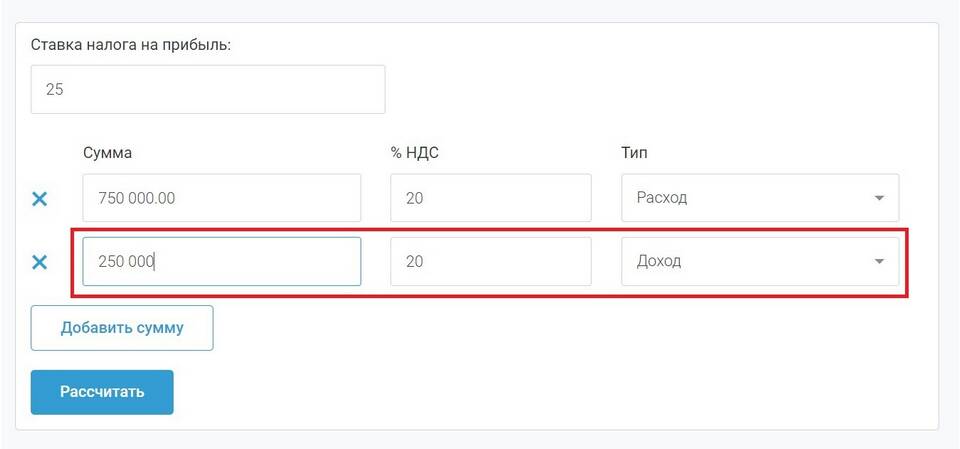
Task: Expand the arrow beside Доход
Action: 879,262
